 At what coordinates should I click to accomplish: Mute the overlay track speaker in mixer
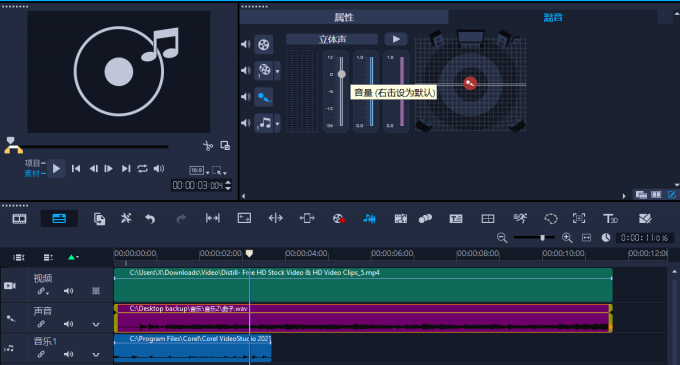(x=246, y=70)
